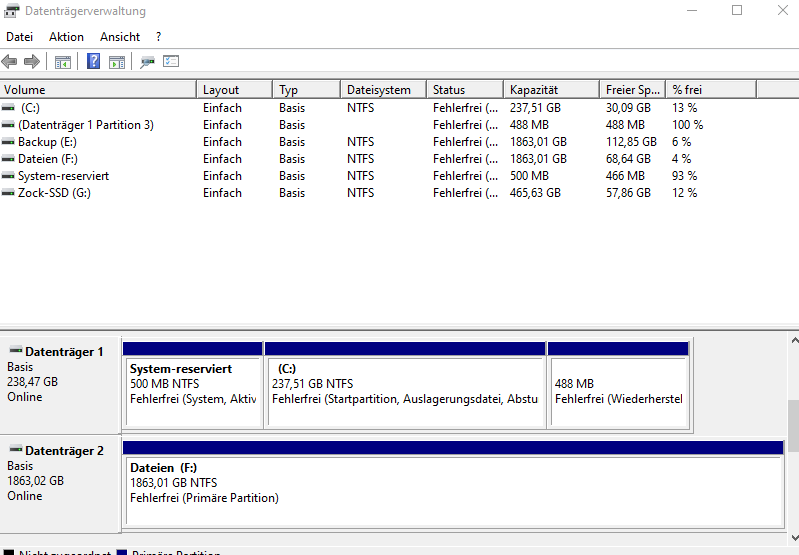Image resolution: width=799 pixels, height=555 pixels.
Task: Maximize the Datenträgerverwaltung window
Action: [737, 10]
